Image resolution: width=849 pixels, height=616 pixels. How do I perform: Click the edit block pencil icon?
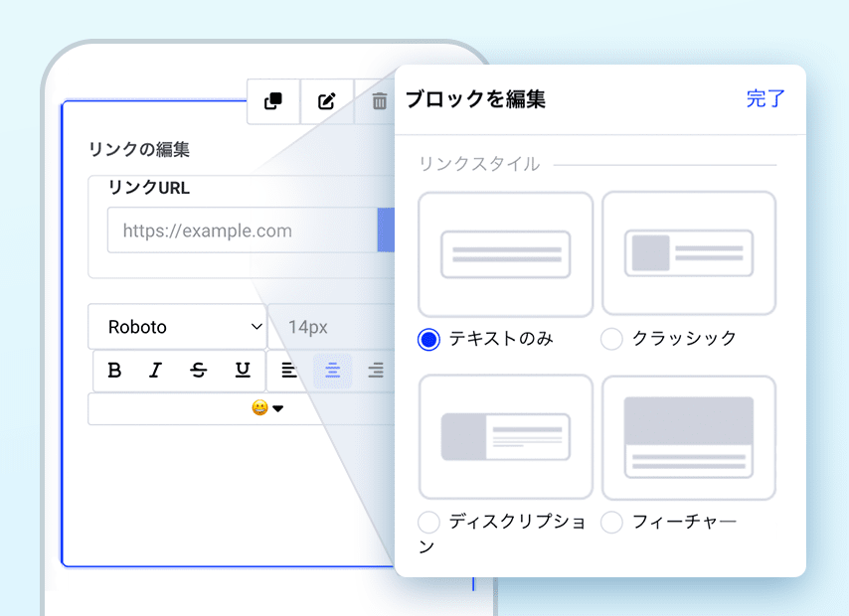tap(326, 101)
